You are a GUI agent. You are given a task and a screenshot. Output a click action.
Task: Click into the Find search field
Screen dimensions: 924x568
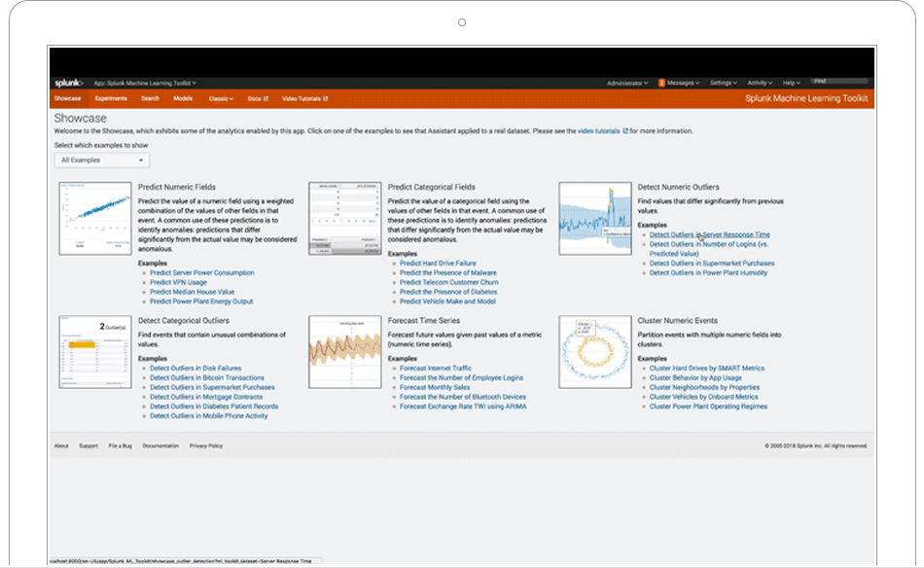[x=839, y=82]
